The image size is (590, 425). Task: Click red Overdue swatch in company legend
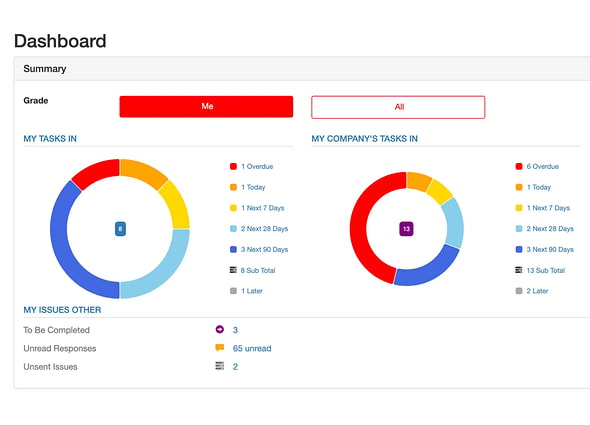coord(519,166)
